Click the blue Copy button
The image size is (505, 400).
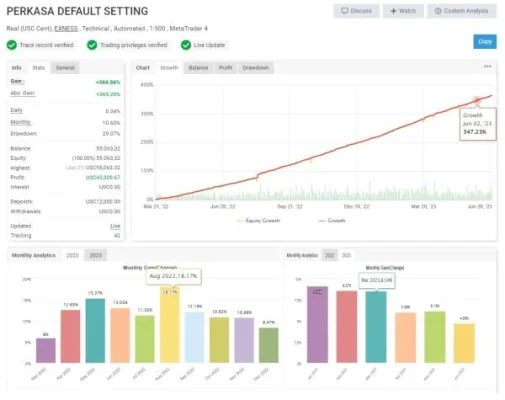485,42
